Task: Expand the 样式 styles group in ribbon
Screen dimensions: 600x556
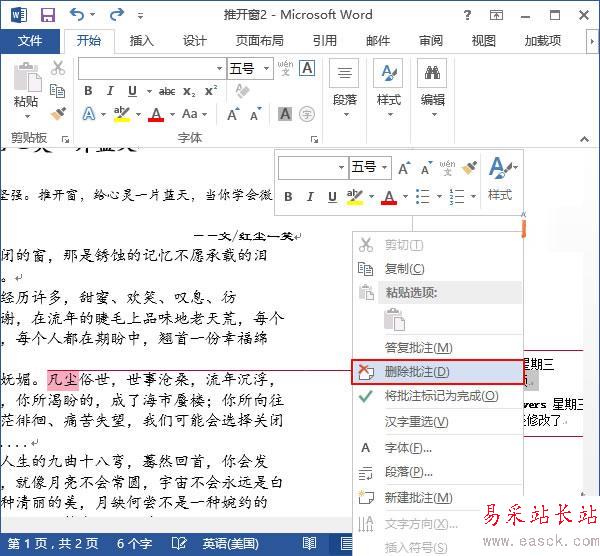Action: (x=388, y=89)
